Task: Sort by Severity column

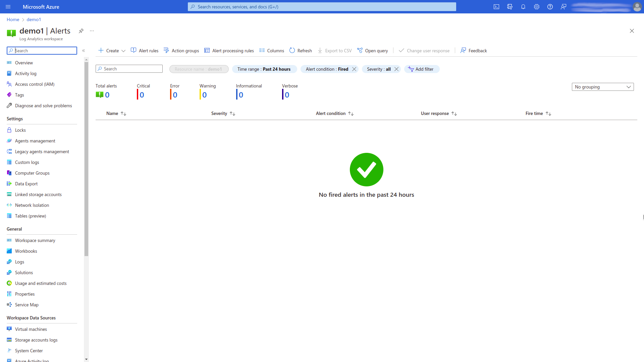Action: [x=223, y=114]
